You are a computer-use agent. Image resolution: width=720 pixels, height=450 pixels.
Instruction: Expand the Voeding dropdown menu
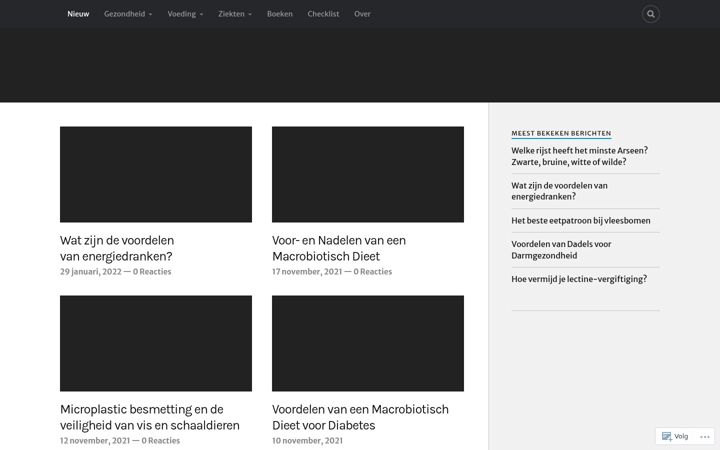point(185,14)
